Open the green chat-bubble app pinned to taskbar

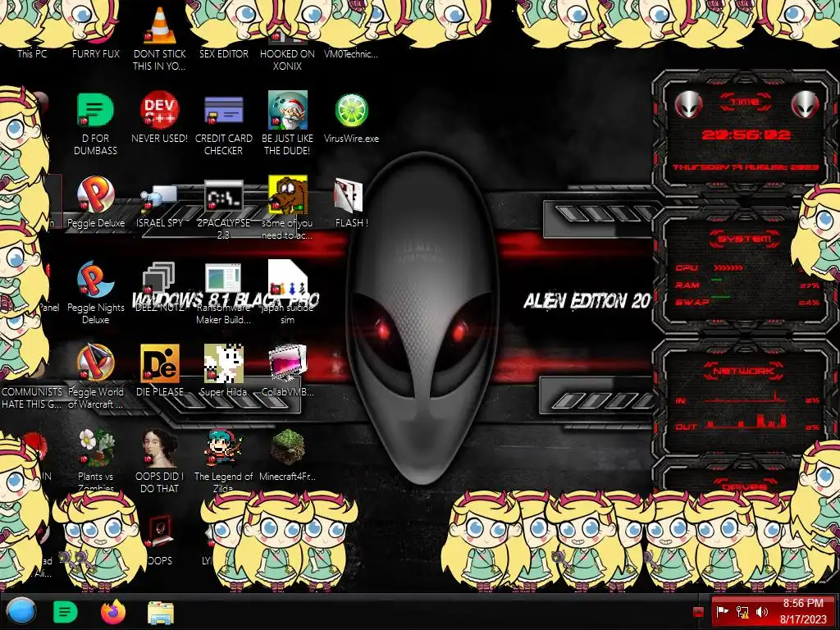66,612
